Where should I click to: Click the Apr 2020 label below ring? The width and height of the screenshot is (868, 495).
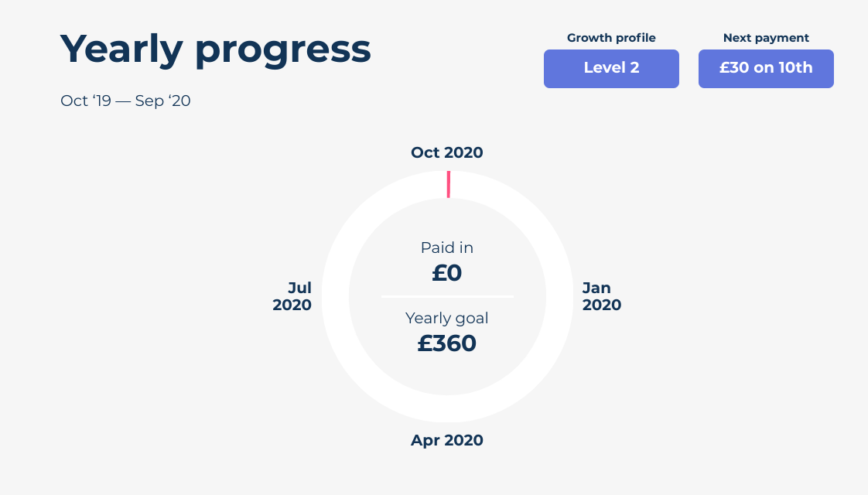pyautogui.click(x=446, y=440)
